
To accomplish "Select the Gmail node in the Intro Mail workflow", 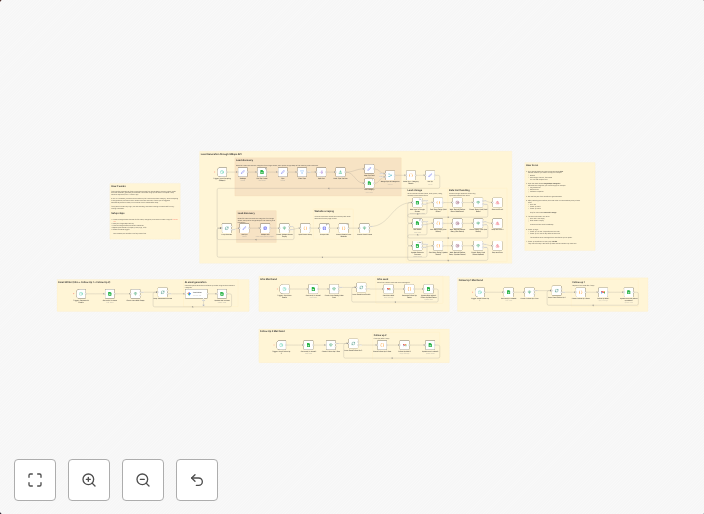I will (388, 289).
